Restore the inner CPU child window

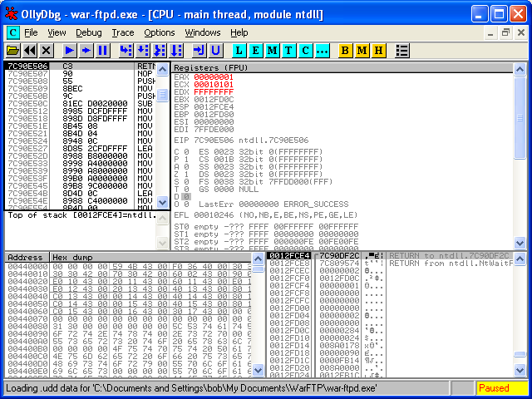click(506, 32)
